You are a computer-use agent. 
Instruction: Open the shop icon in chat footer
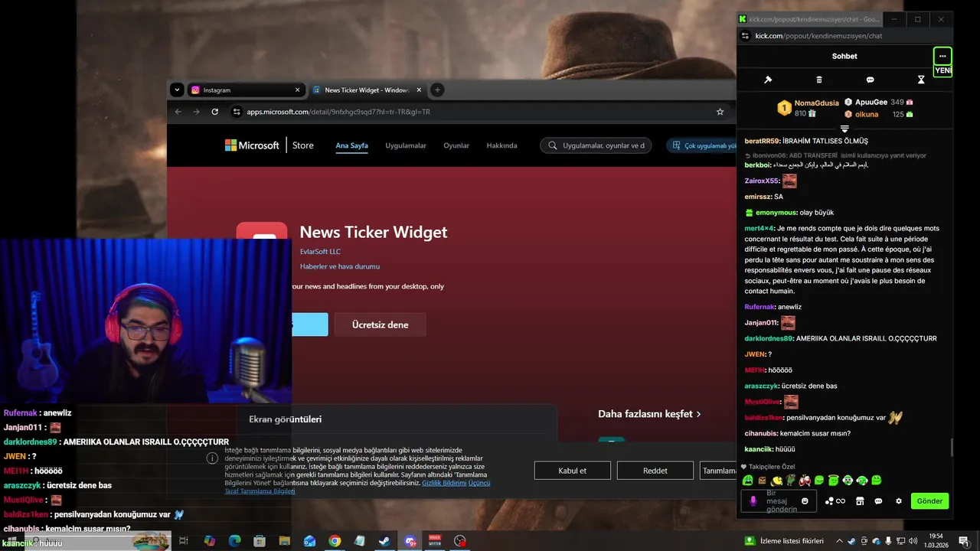tap(860, 501)
